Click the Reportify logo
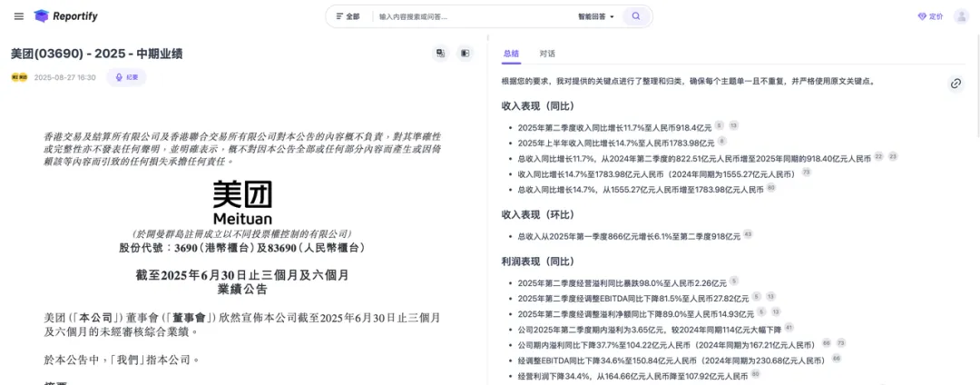The width and height of the screenshot is (980, 385). tap(65, 16)
